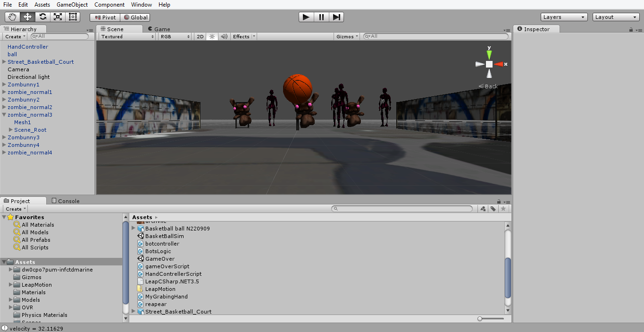
Task: Select the LeapMotion folder asset
Action: (160, 289)
